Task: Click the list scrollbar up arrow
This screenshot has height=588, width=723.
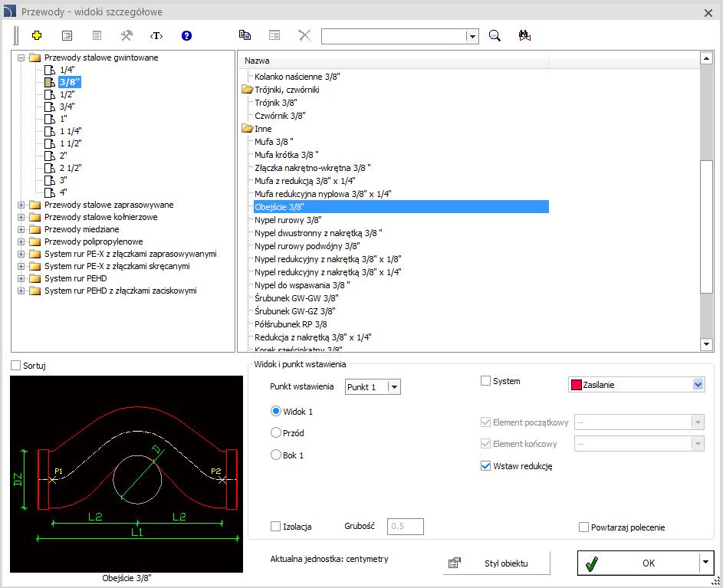Action: coord(706,58)
